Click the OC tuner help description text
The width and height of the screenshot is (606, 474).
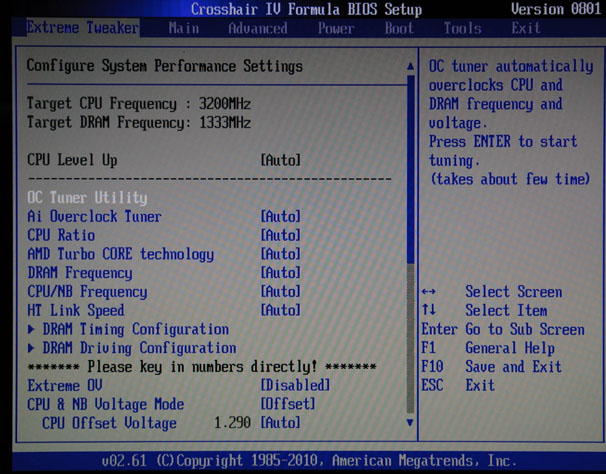(x=511, y=123)
